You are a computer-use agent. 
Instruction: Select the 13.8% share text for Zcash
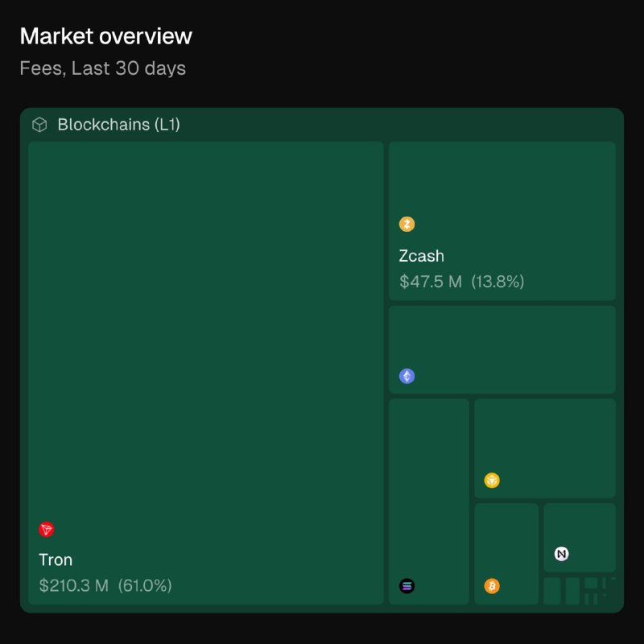(x=497, y=282)
